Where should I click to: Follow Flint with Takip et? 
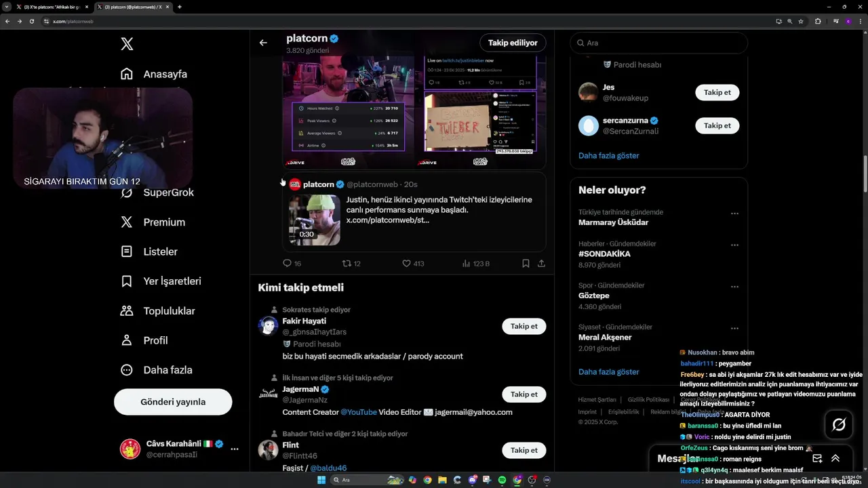coord(524,450)
